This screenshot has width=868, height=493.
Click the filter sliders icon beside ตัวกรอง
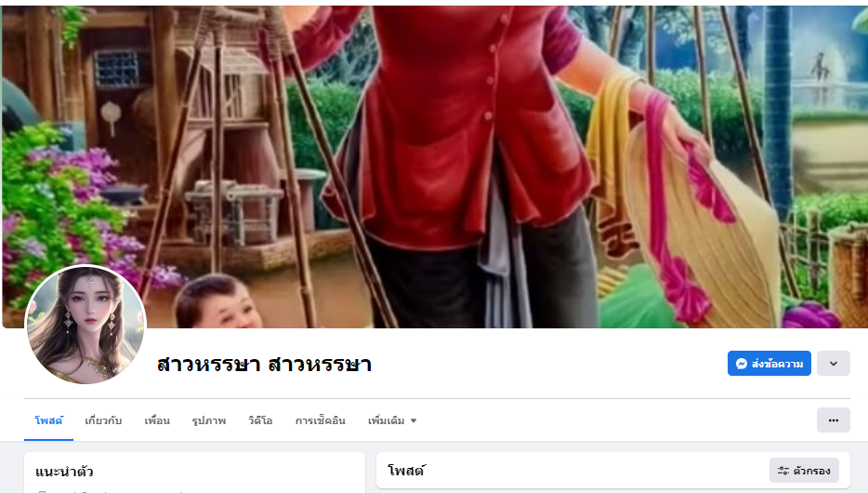pyautogui.click(x=783, y=471)
